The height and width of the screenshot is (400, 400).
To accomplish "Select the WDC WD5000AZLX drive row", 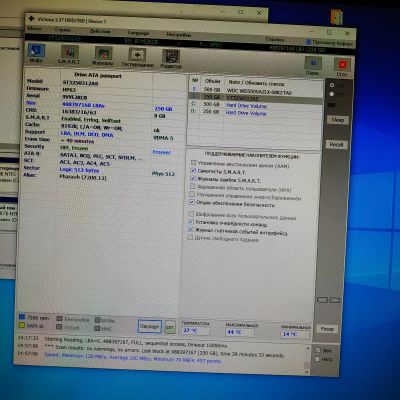I will (x=256, y=91).
